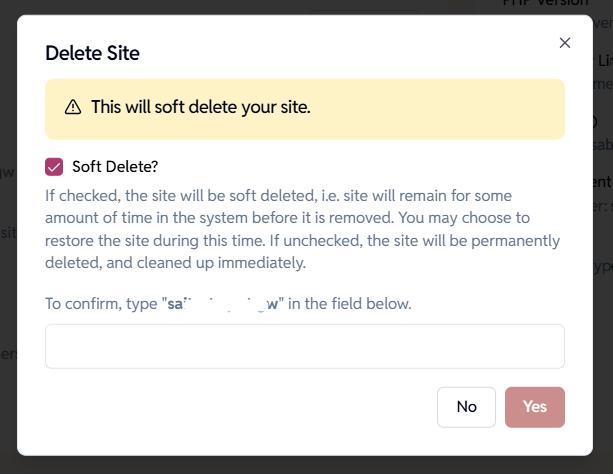Click the dimmed backdrop left of dialog

pos(8,300)
